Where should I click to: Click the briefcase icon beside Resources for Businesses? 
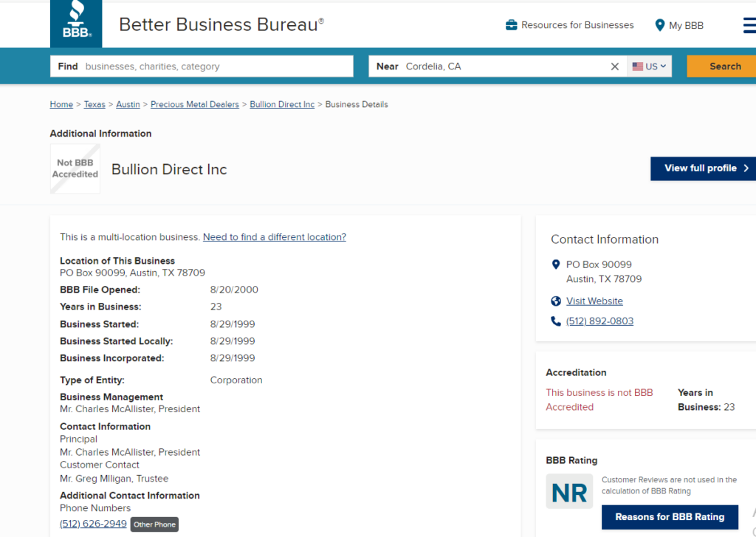(511, 25)
